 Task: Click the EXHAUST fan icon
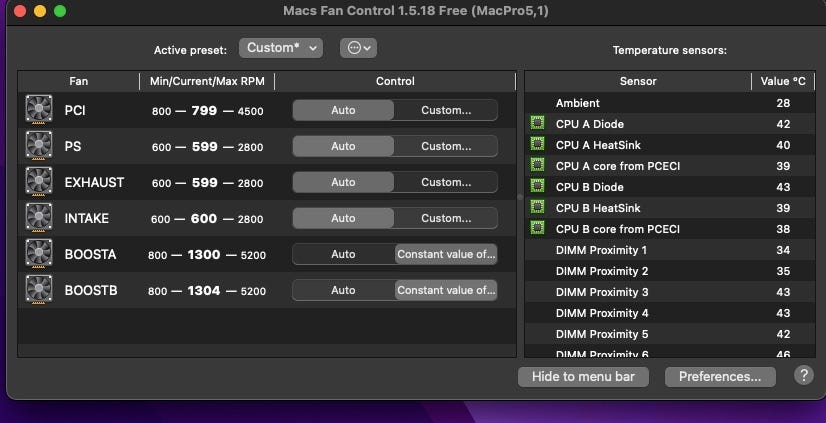[x=39, y=182]
